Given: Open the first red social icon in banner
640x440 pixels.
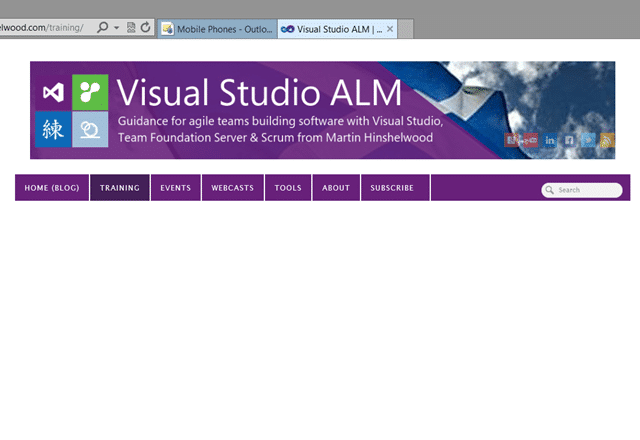Looking at the screenshot, I should (511, 140).
